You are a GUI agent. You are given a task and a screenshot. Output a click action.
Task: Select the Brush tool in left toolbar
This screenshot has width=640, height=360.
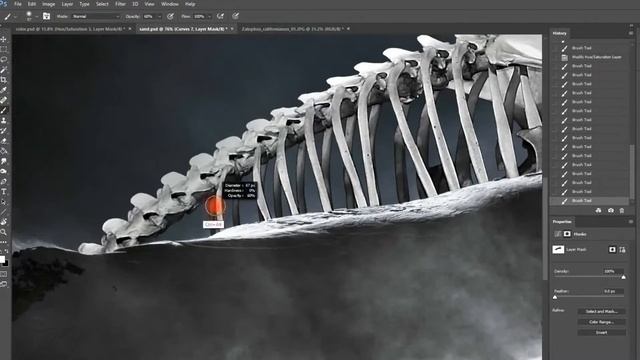click(4, 110)
